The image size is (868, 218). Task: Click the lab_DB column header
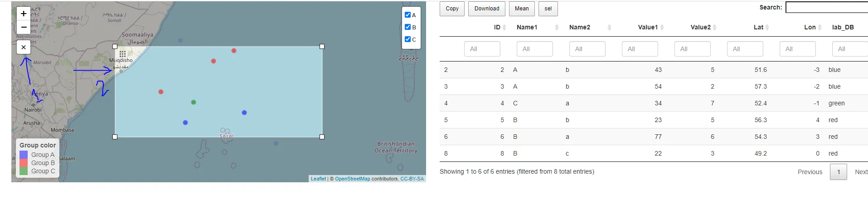click(x=843, y=27)
